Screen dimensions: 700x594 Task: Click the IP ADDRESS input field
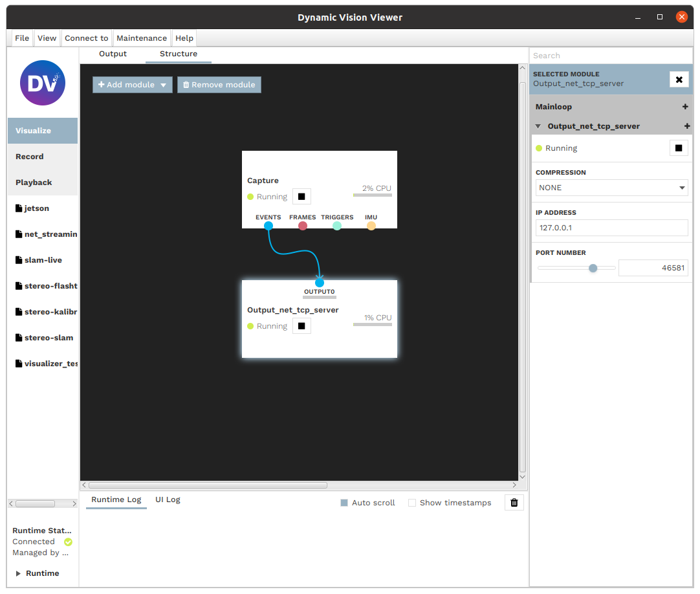611,228
